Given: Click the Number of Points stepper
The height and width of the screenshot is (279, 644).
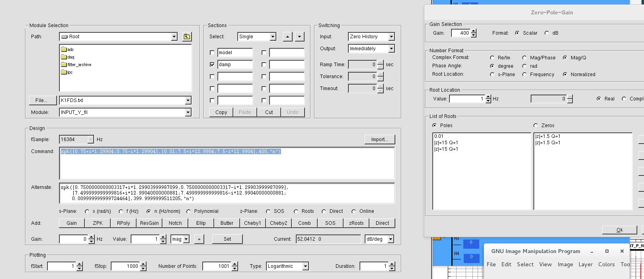Looking at the screenshot, I should coord(234,266).
